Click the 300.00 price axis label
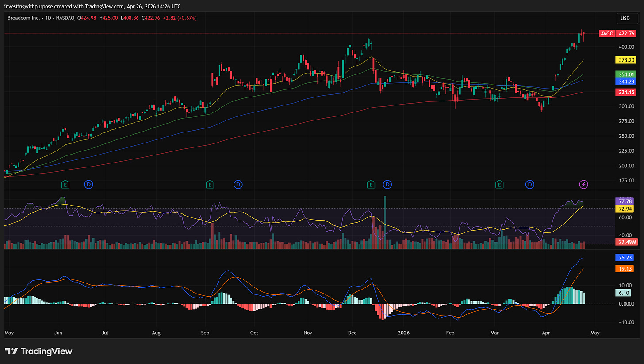This screenshot has width=644, height=364. coord(626,106)
